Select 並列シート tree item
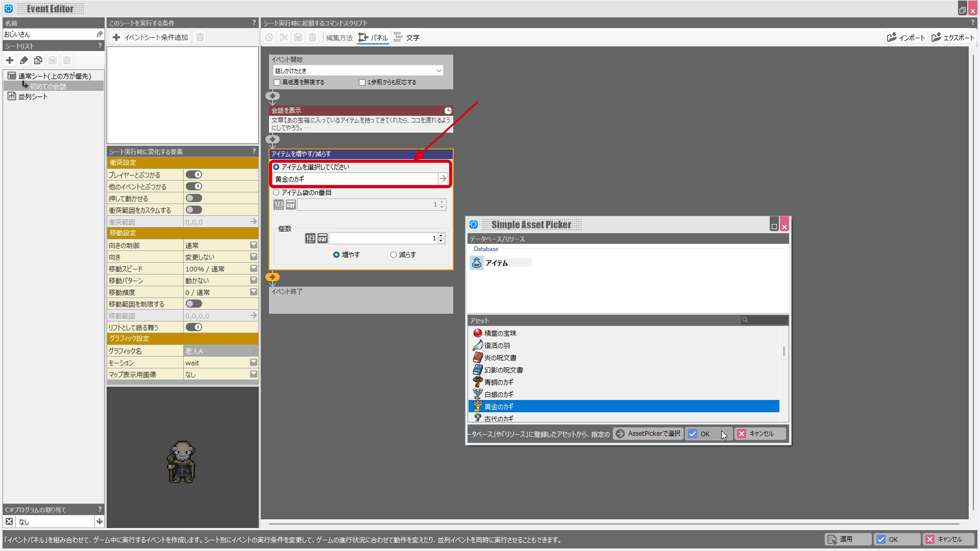This screenshot has height=551, width=980. click(x=33, y=96)
